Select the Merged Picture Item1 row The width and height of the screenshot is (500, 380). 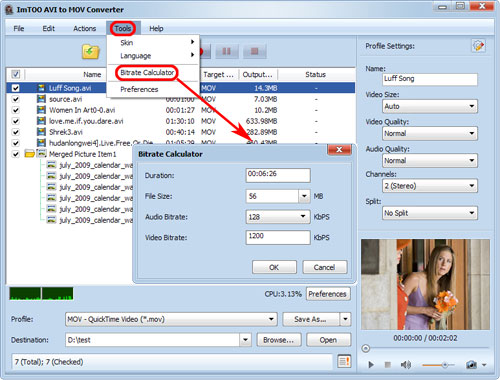(x=82, y=154)
